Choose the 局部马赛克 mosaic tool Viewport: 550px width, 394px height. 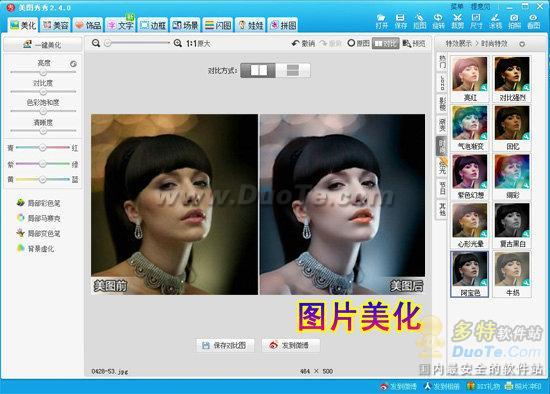(x=39, y=218)
